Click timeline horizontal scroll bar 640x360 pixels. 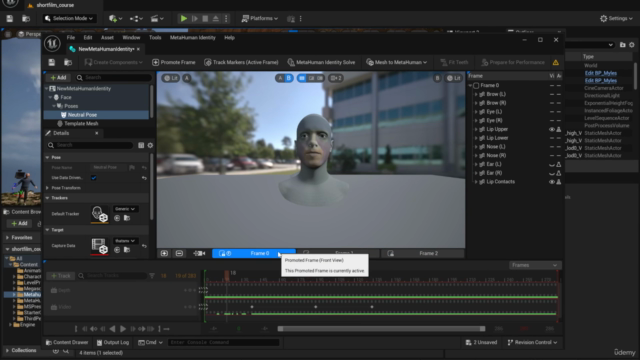point(381,329)
